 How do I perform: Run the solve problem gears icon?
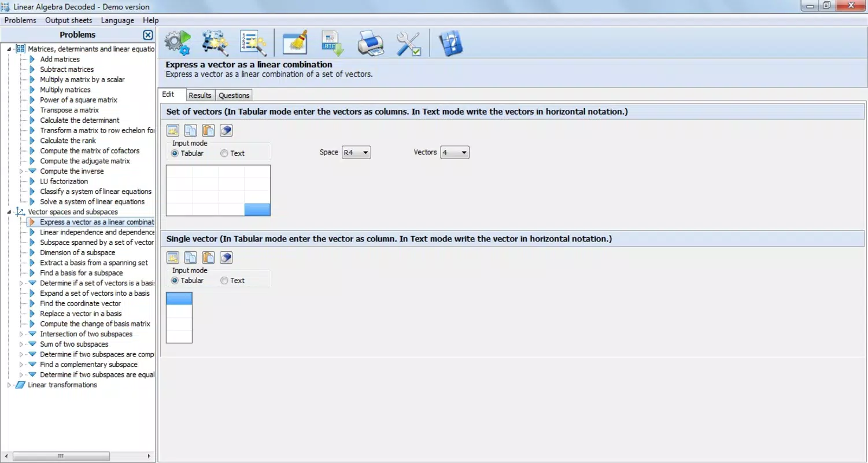tap(178, 43)
